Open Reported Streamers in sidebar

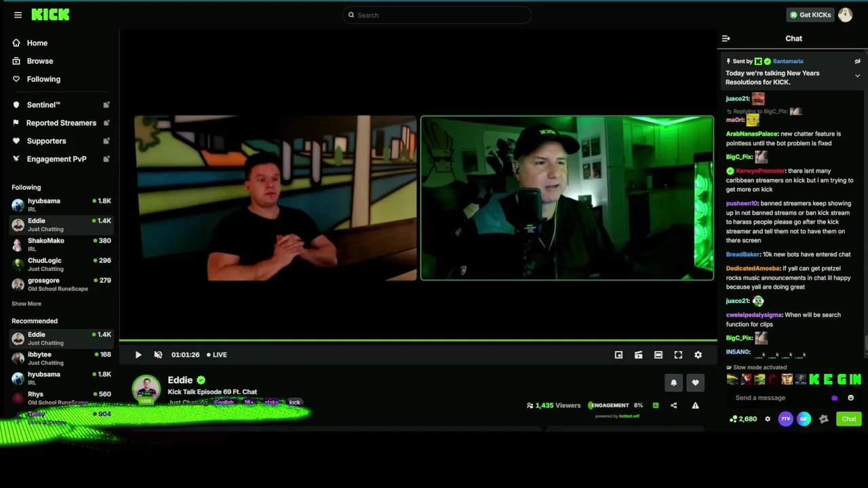tap(61, 123)
